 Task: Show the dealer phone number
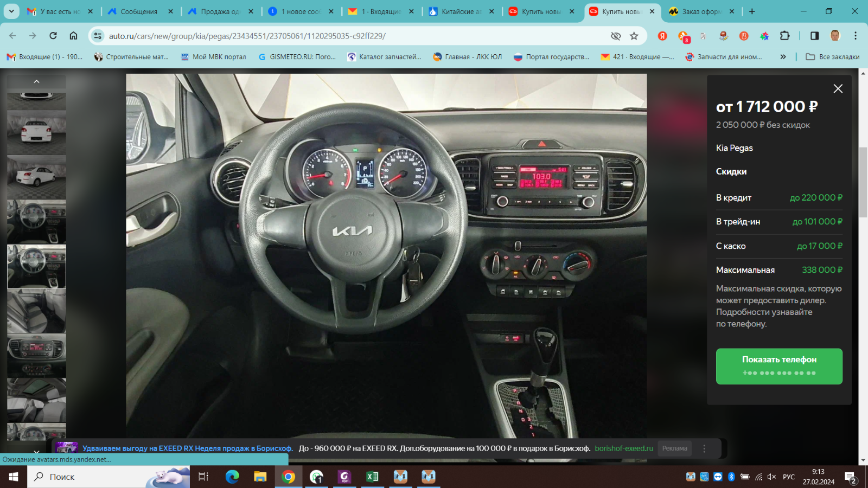(x=779, y=367)
